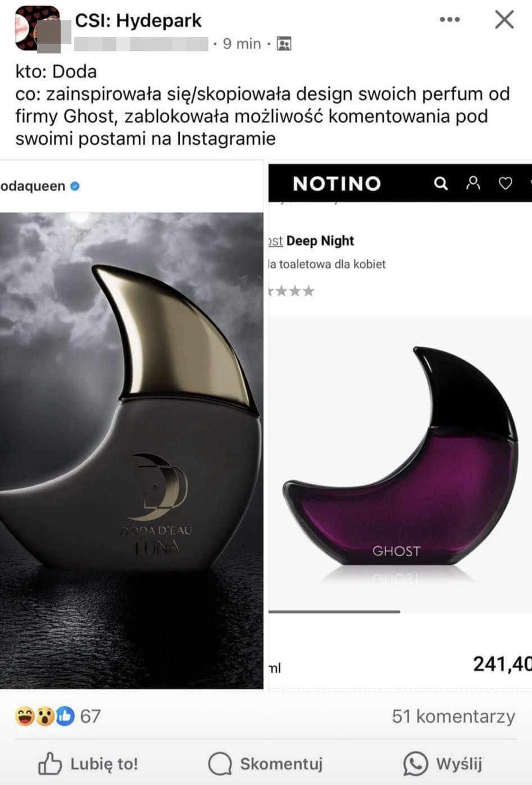Click the Notino wishlist heart icon
The width and height of the screenshot is (532, 785).
pyautogui.click(x=506, y=183)
